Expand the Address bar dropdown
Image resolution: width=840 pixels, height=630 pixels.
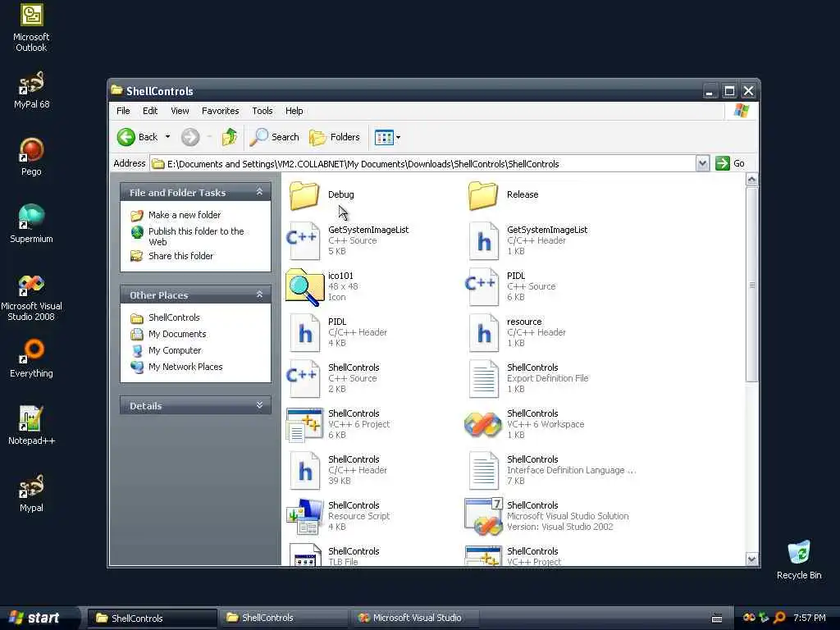[x=702, y=163]
